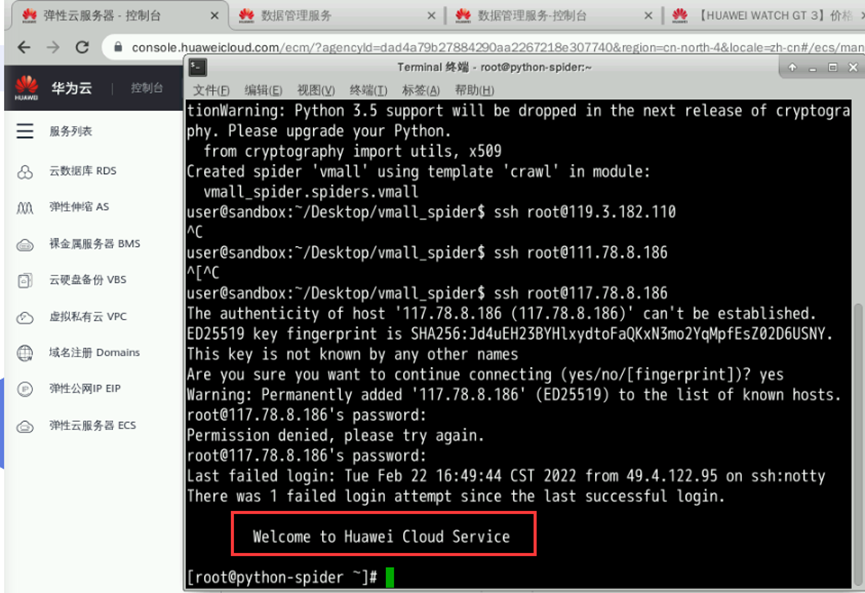Click the 'Last failed login' line
The width and height of the screenshot is (865, 593).
506,476
